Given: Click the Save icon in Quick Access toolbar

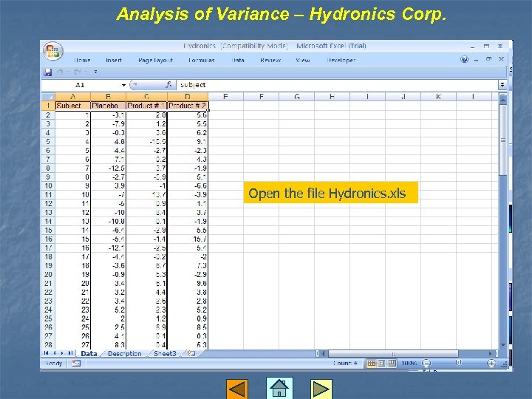Looking at the screenshot, I should pos(48,72).
